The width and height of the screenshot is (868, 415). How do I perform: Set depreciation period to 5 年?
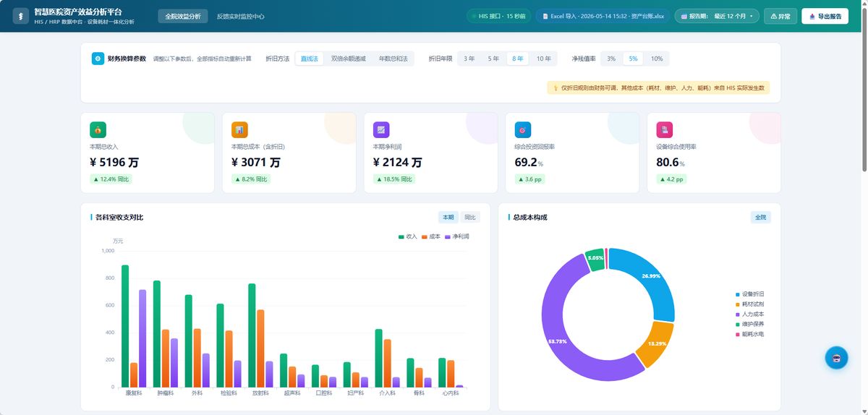coord(493,59)
